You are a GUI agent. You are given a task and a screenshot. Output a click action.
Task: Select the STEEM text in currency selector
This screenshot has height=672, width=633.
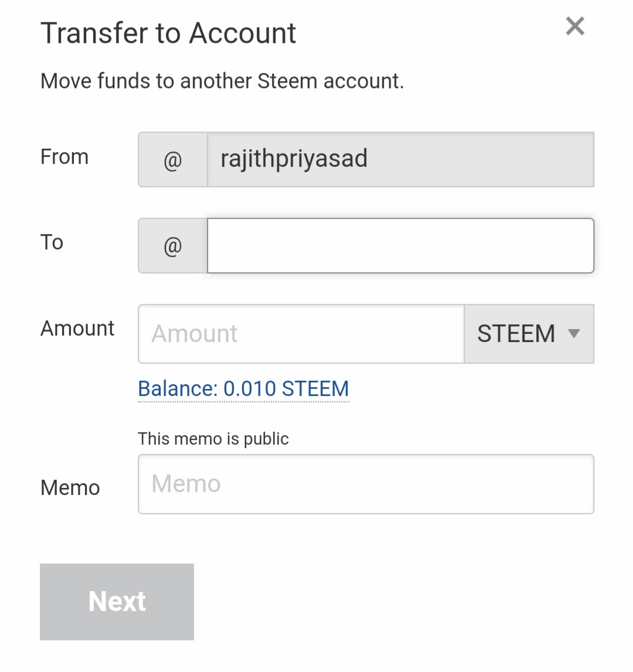click(x=516, y=334)
